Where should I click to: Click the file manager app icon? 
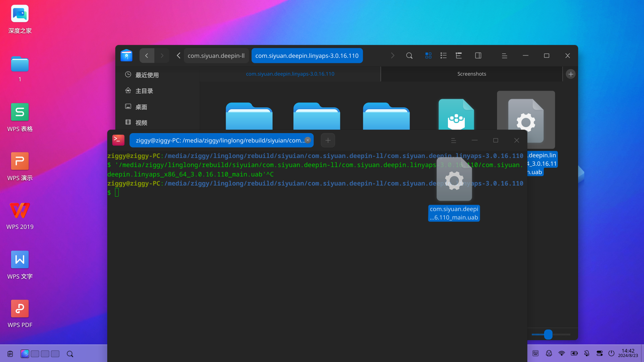(126, 55)
